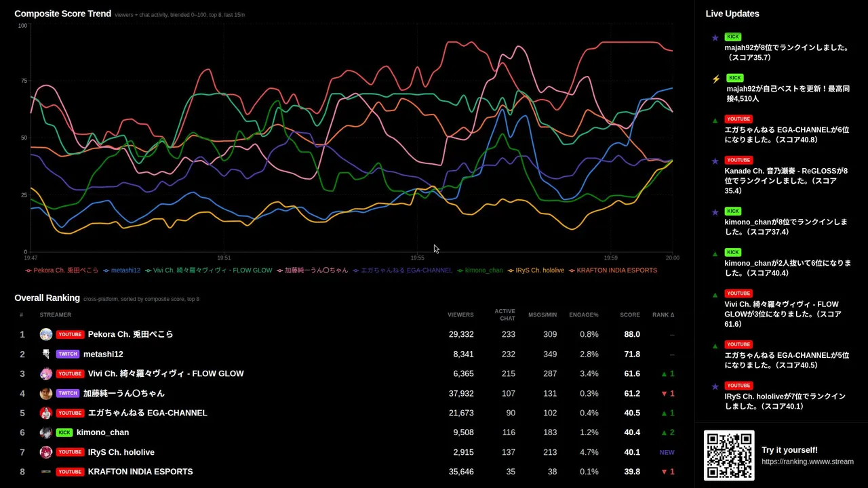Toggle the Pekora Ch. legend entry
The height and width of the screenshot is (488, 868).
[62, 270]
